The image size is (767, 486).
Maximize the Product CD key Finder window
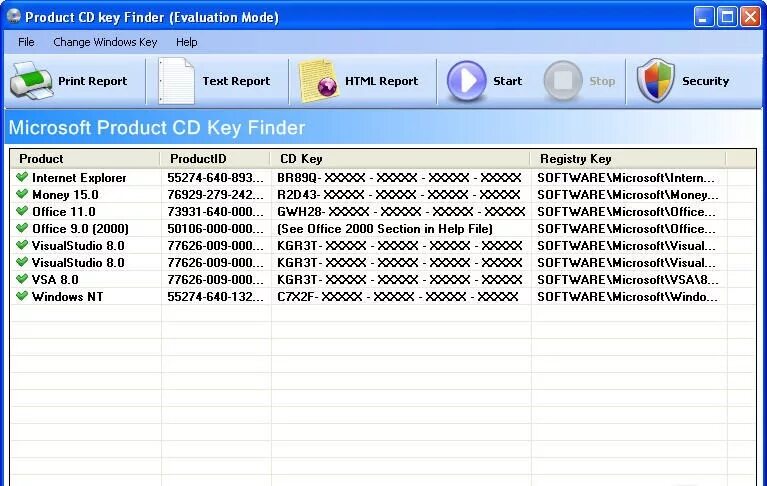pyautogui.click(x=727, y=17)
